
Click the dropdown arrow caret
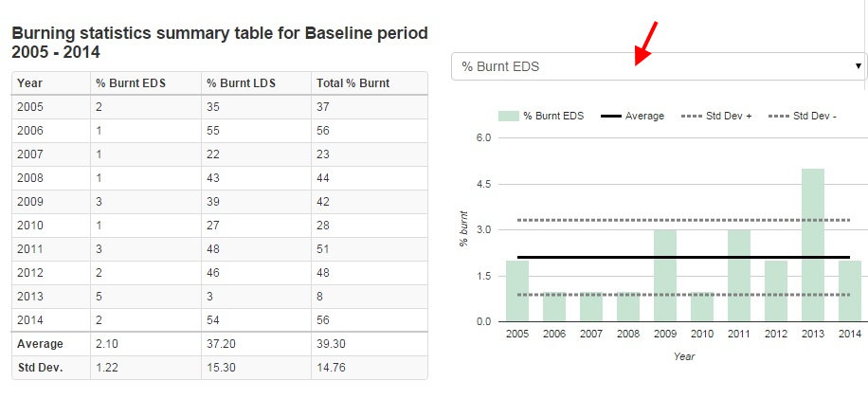tap(858, 66)
